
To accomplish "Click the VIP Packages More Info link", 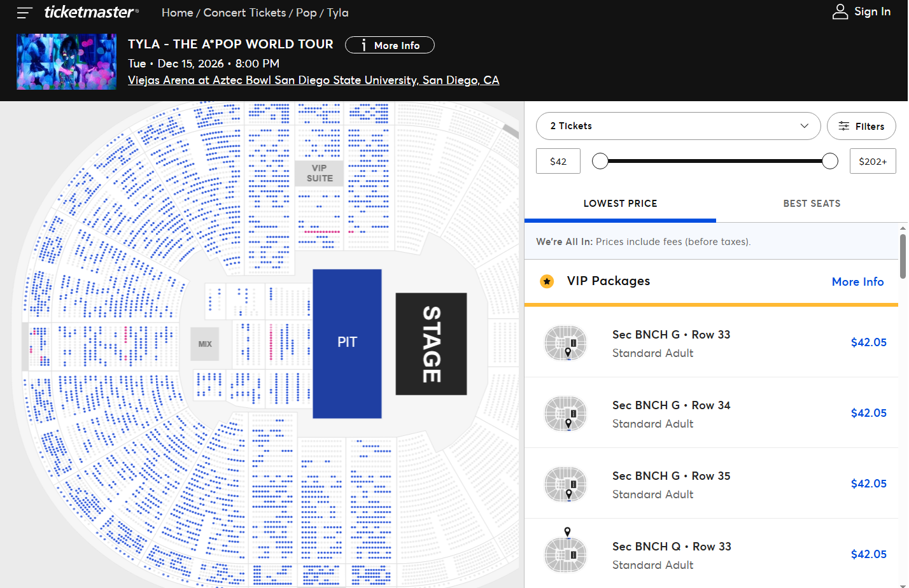I will 857,281.
